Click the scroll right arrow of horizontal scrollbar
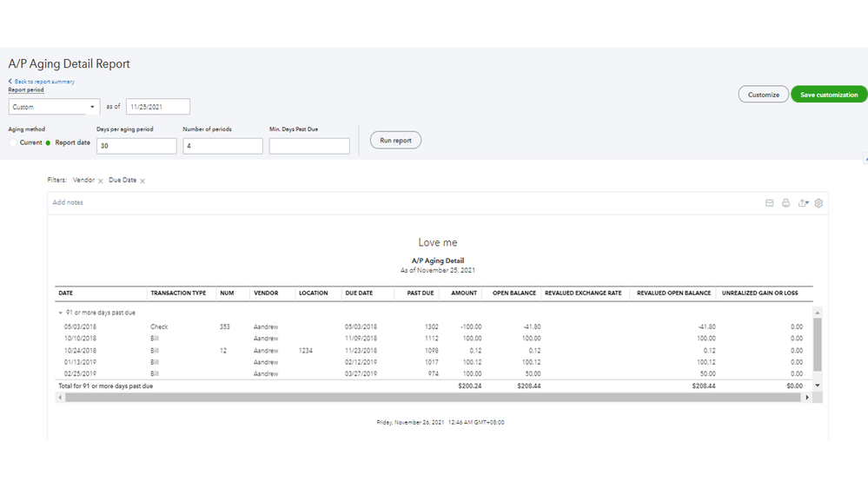 click(x=806, y=397)
